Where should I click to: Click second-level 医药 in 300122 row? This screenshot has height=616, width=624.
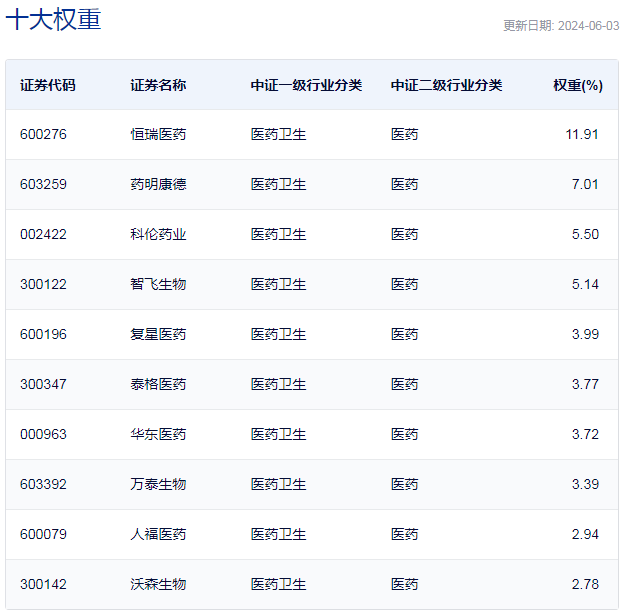pyautogui.click(x=404, y=285)
